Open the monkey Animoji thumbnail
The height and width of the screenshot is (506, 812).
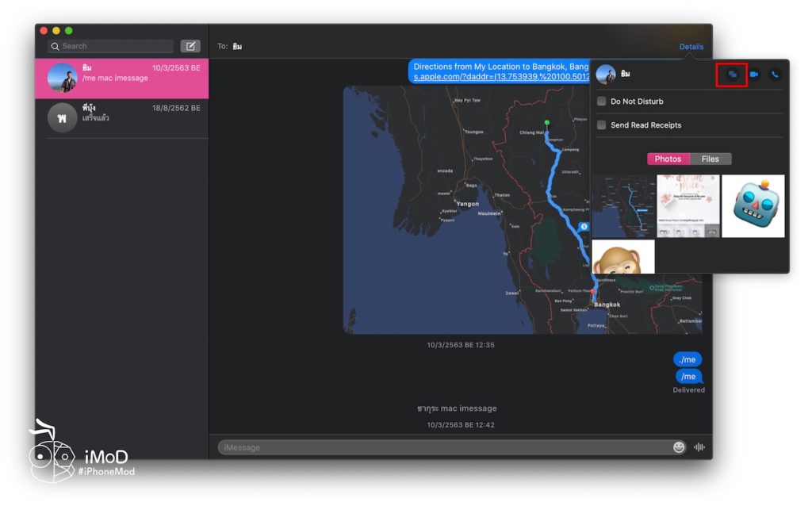pyautogui.click(x=623, y=257)
